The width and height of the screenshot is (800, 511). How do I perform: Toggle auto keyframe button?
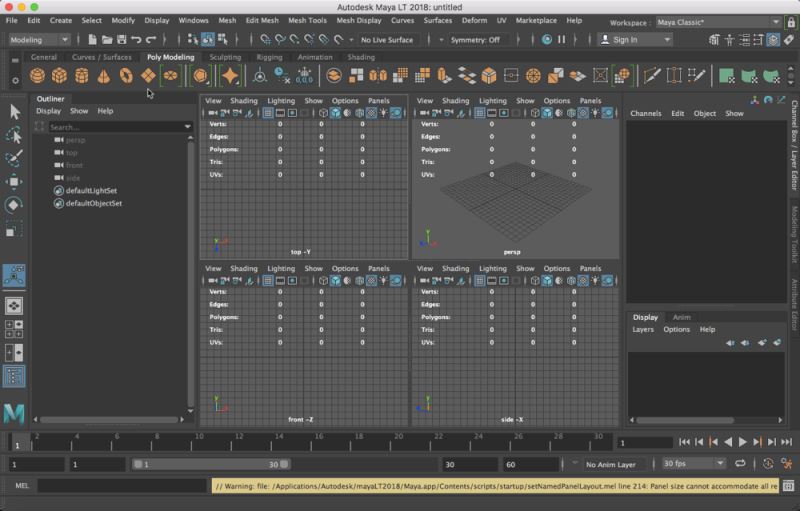coord(768,464)
